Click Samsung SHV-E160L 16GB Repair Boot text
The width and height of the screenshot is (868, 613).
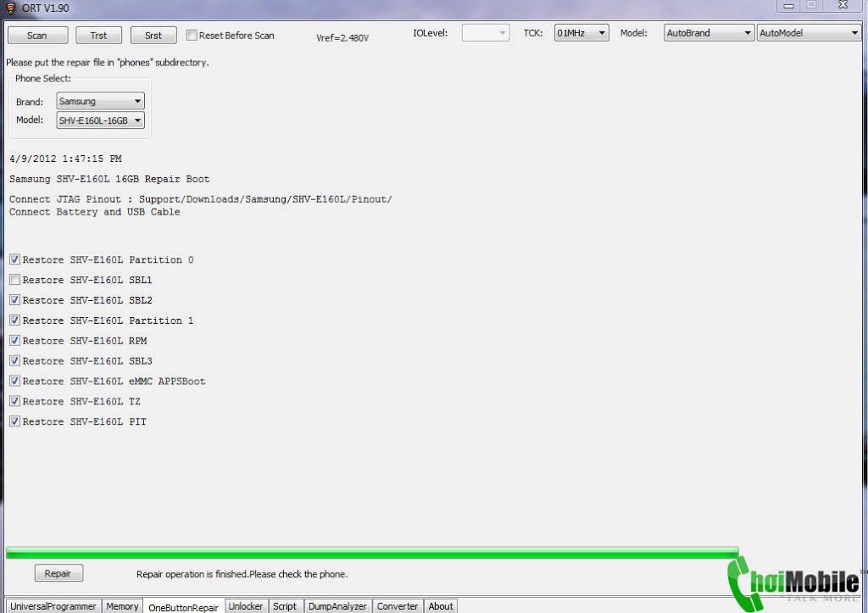coord(109,179)
